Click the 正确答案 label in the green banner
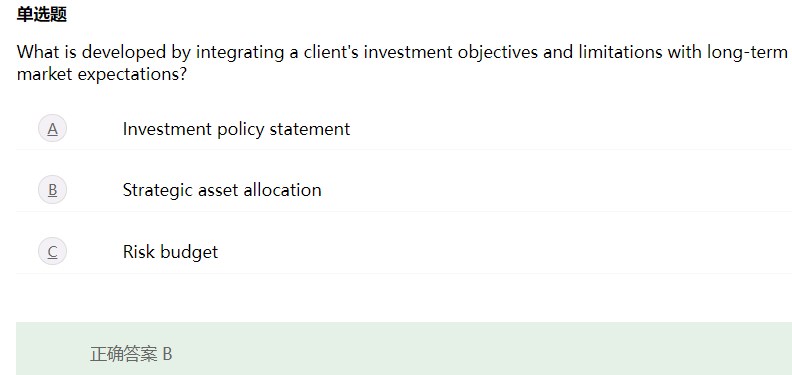 [124, 354]
